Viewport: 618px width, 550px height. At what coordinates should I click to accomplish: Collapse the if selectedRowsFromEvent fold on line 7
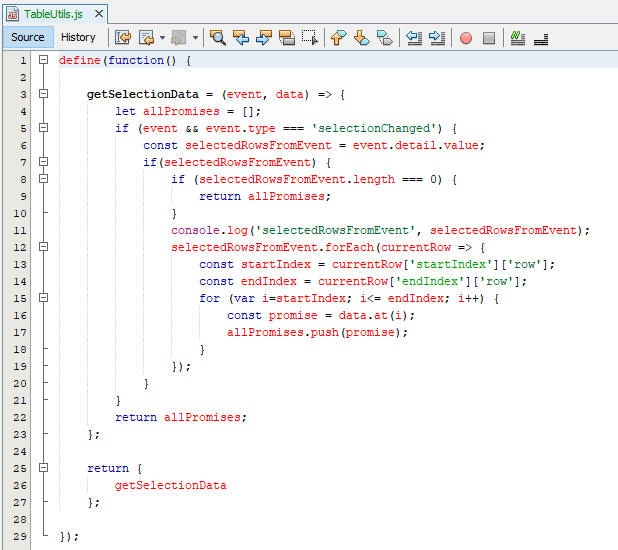pos(43,162)
